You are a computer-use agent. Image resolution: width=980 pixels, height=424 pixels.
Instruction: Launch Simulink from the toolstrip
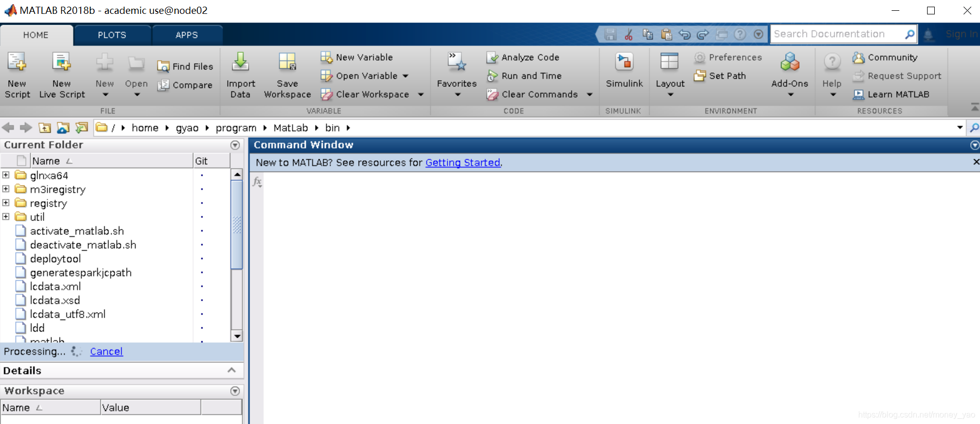tap(624, 63)
